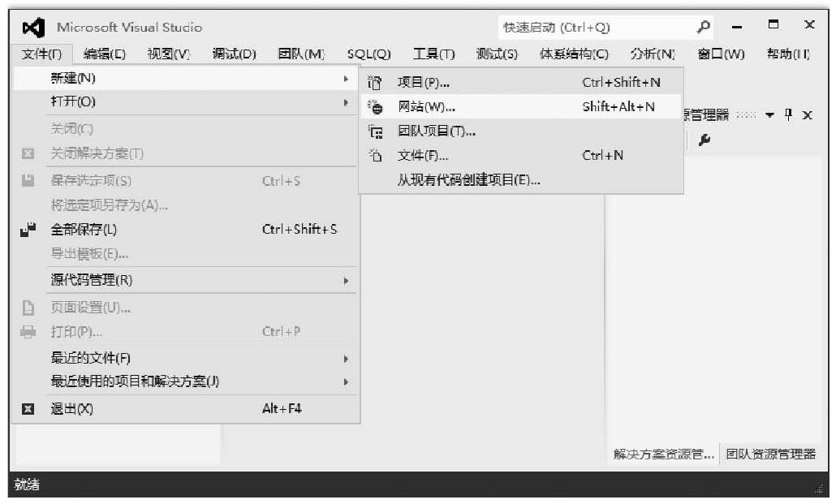
Task: Click the Alt+F4 shortcut text
Action: click(x=282, y=409)
